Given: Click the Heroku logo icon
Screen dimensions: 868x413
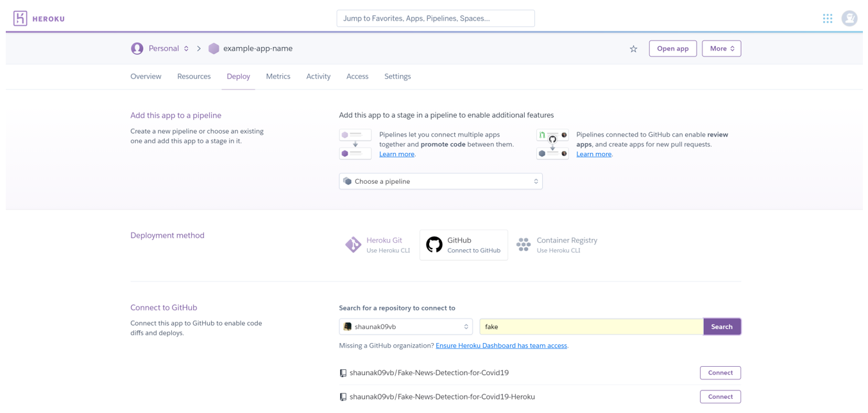Looking at the screenshot, I should pos(21,19).
